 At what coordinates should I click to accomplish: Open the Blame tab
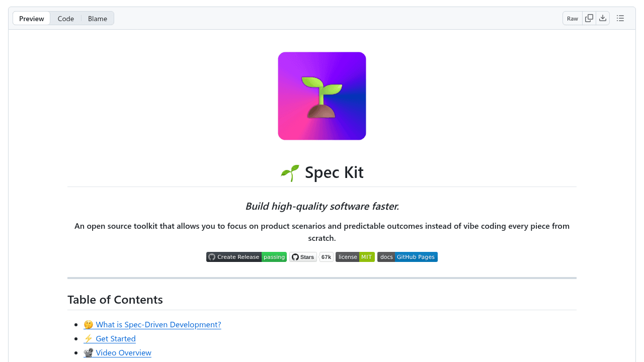[x=97, y=18]
